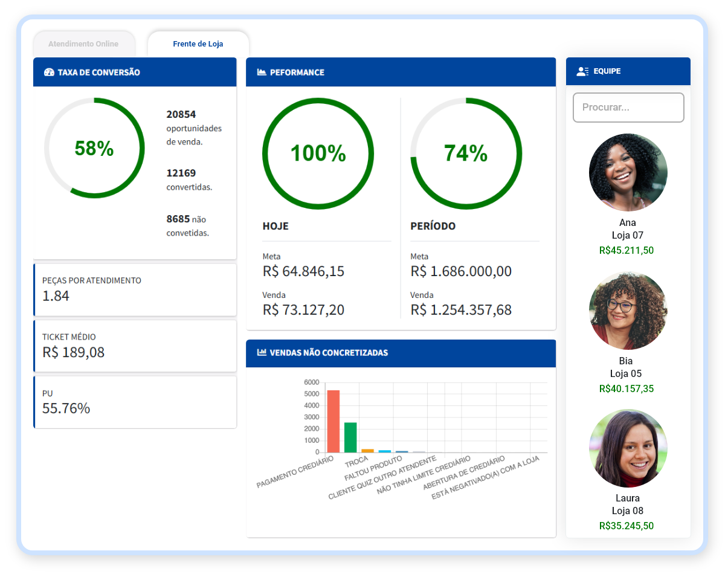Click the team list icon beside Equipe
728x577 pixels.
click(582, 71)
